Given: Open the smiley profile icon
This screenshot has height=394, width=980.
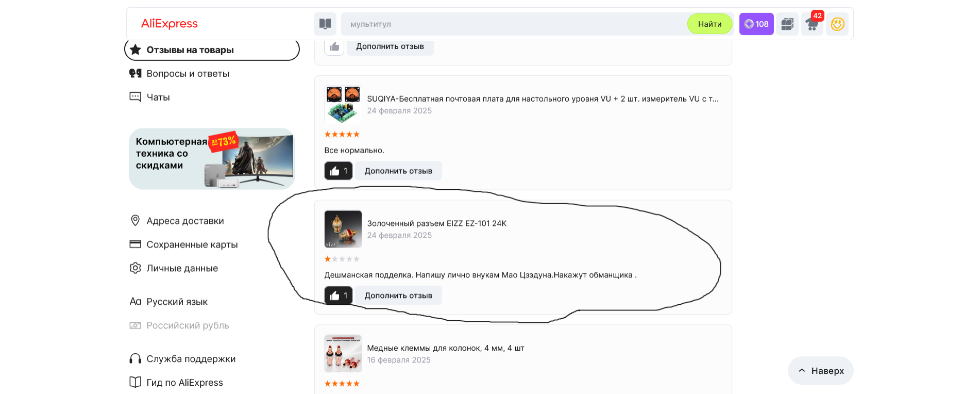Looking at the screenshot, I should click(x=837, y=24).
